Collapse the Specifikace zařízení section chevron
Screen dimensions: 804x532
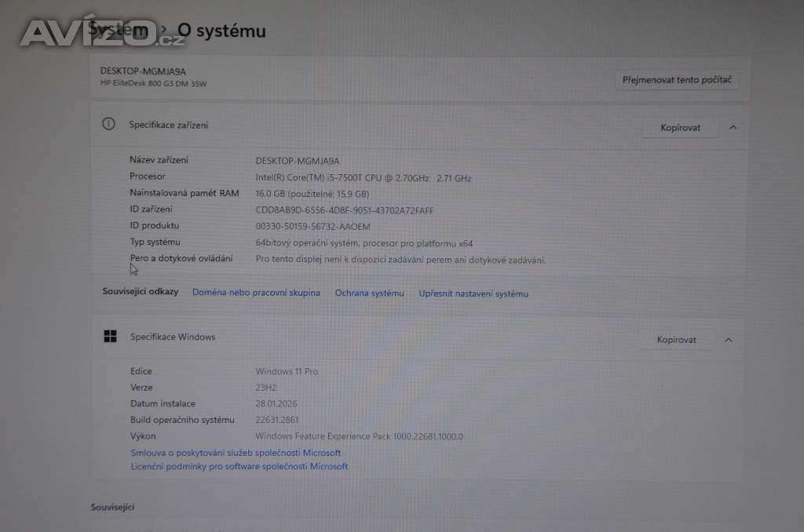733,127
